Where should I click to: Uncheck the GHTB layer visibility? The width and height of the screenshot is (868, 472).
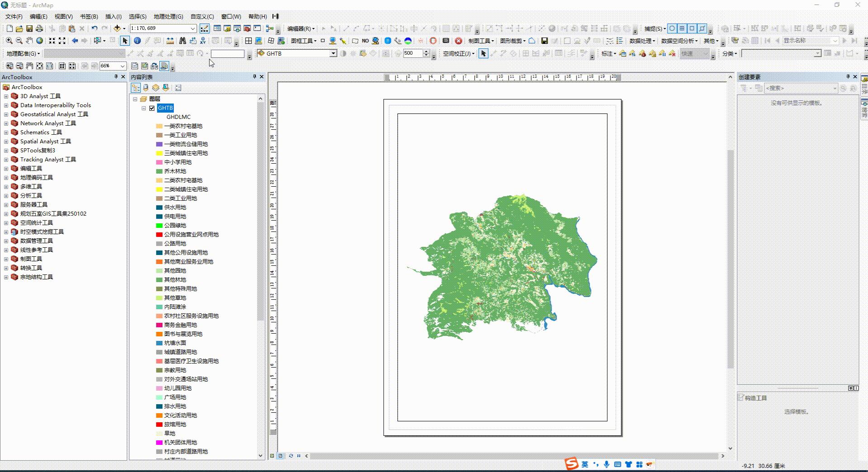coord(152,108)
